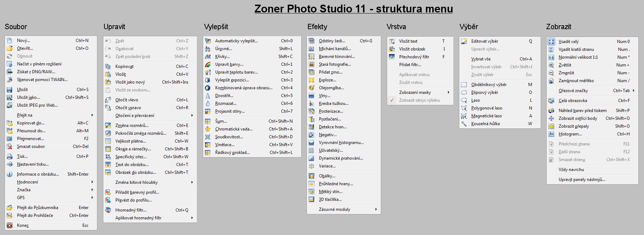This screenshot has width=644, height=235.
Task: Click the Magnetické laso icon
Action: [464, 116]
